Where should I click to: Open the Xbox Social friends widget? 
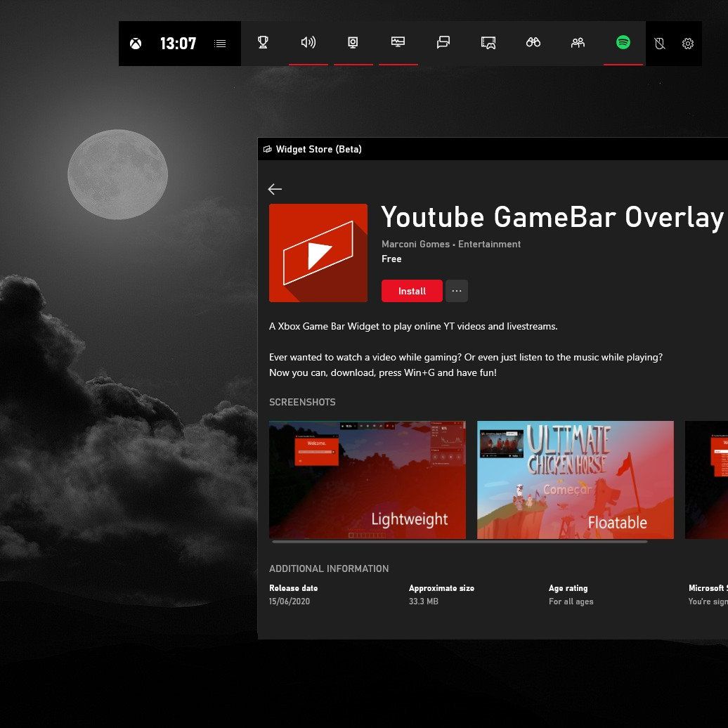[x=578, y=43]
